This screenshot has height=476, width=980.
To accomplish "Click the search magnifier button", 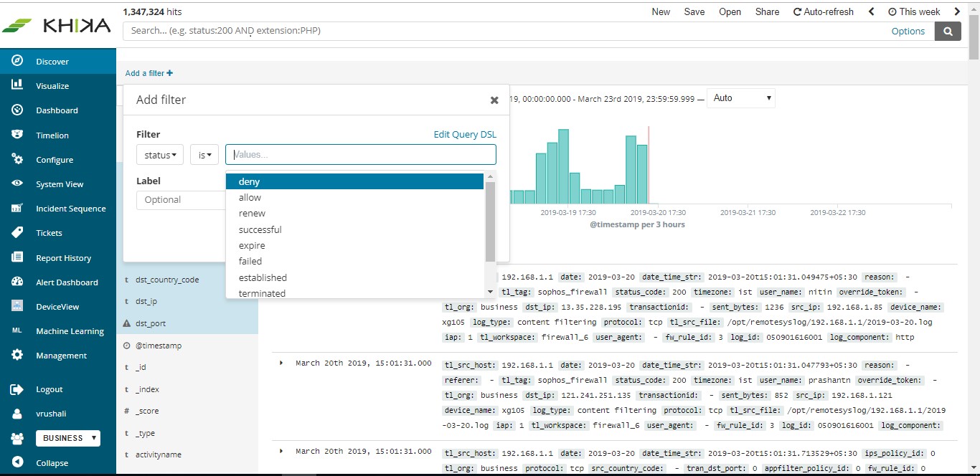I will (x=948, y=31).
